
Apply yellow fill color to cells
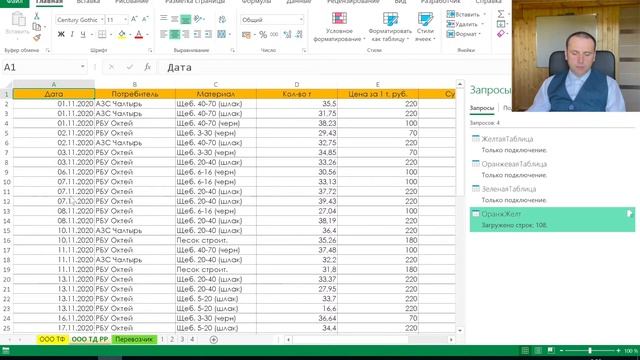(122, 34)
